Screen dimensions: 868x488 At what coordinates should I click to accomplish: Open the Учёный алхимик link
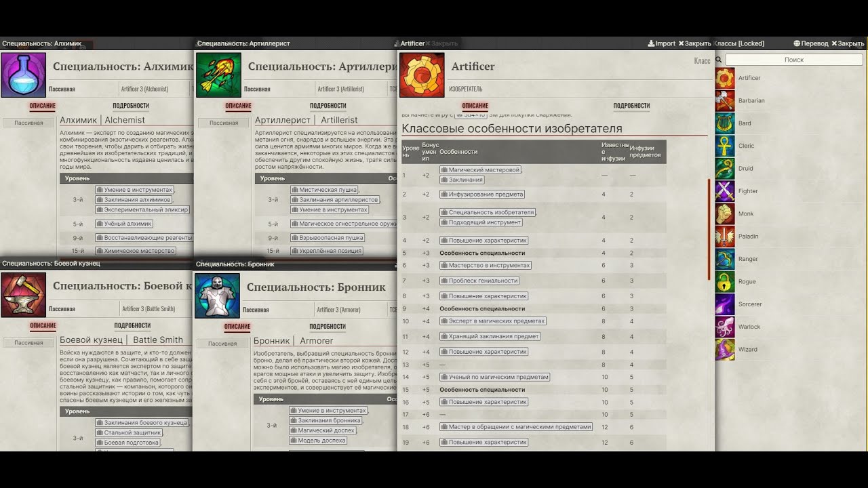(x=124, y=224)
